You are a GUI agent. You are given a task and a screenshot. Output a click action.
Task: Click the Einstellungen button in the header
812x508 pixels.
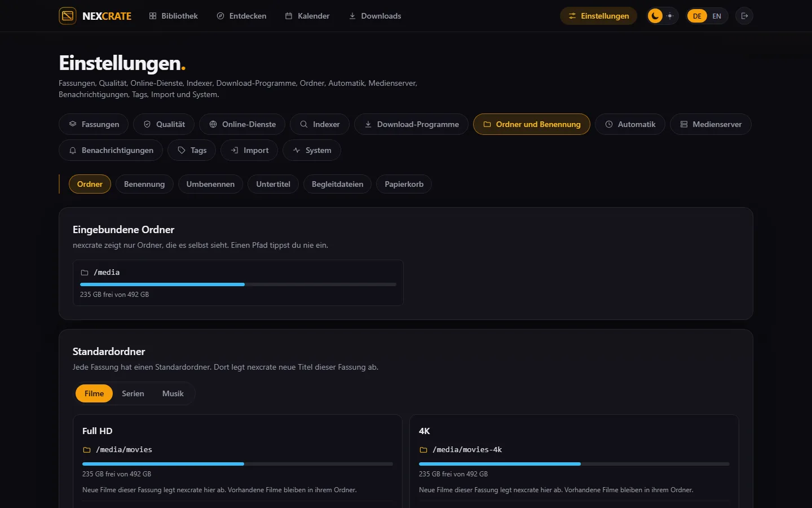click(x=598, y=16)
